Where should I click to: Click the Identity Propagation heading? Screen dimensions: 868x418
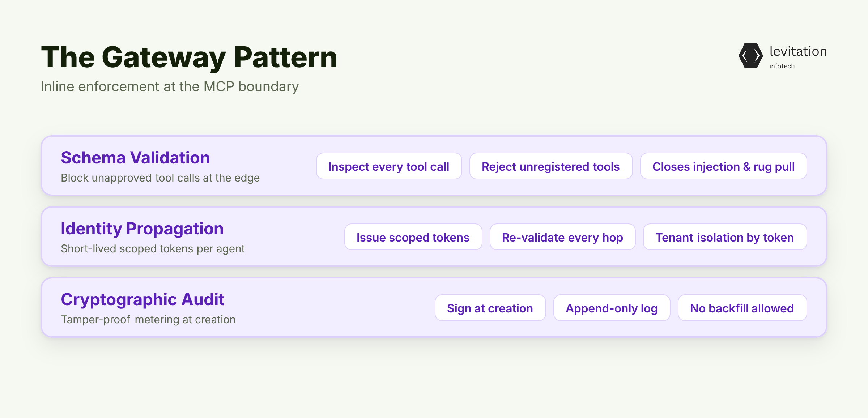(x=142, y=229)
